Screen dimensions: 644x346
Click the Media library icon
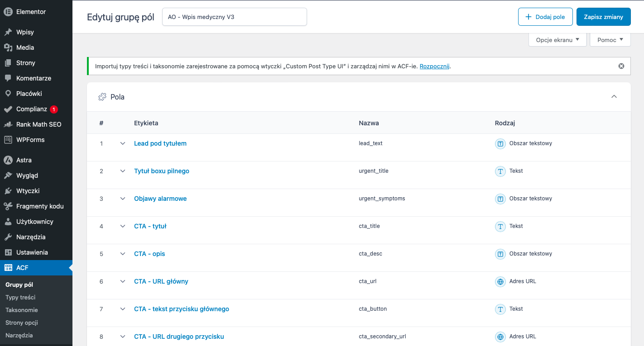coord(8,47)
